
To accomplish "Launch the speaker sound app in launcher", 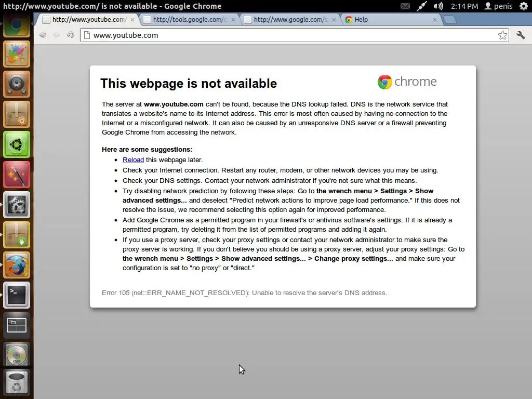I will pos(17,84).
